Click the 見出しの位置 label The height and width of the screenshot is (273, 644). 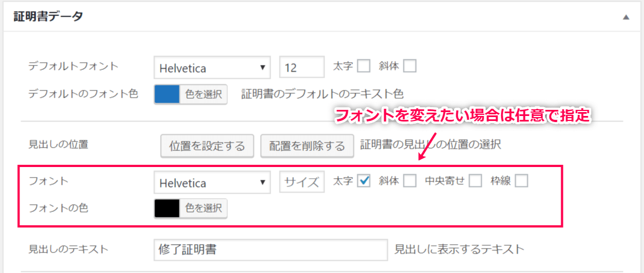click(58, 144)
